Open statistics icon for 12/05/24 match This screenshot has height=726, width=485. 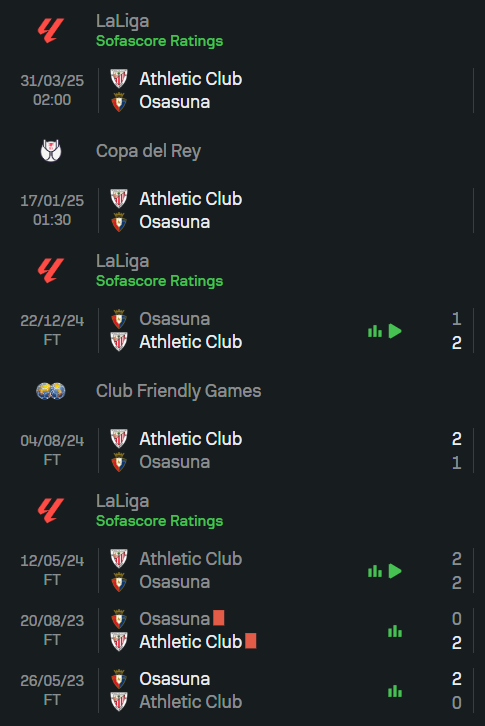(x=375, y=571)
